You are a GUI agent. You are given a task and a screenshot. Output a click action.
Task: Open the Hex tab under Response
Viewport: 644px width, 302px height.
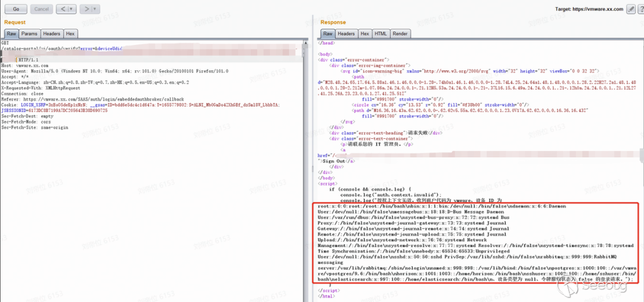(x=365, y=33)
